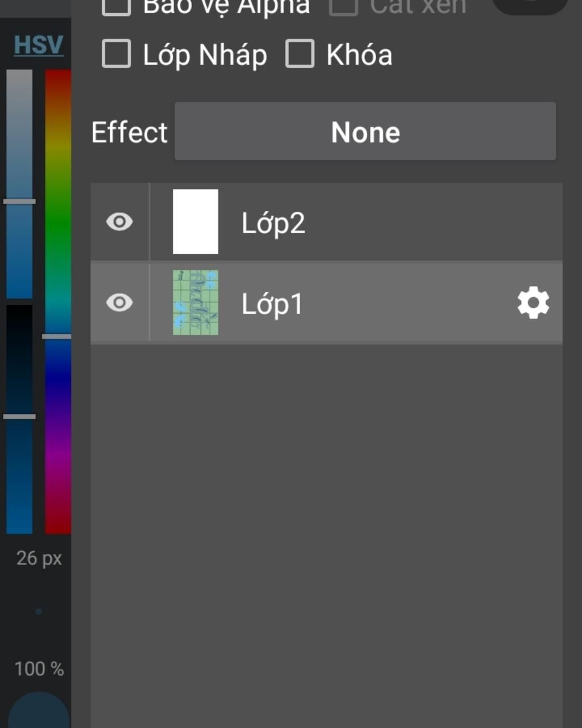Tap the small brush preview dot
The image size is (582, 728).
tap(39, 612)
